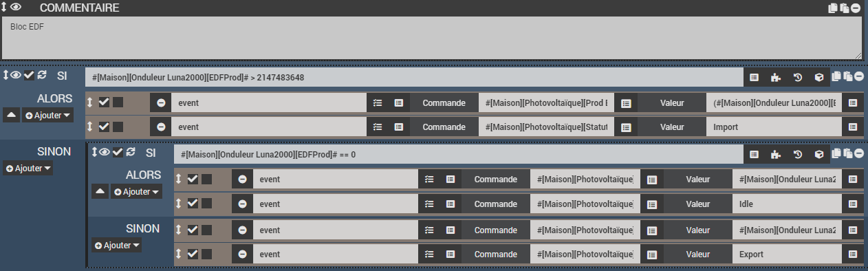Uncheck the enable checkmark of the > 2147483648 block

click(x=29, y=75)
